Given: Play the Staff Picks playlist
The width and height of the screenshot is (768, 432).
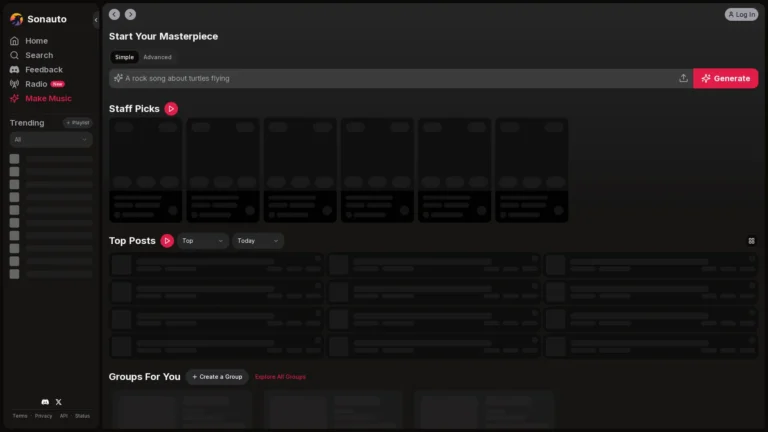Looking at the screenshot, I should pos(171,108).
